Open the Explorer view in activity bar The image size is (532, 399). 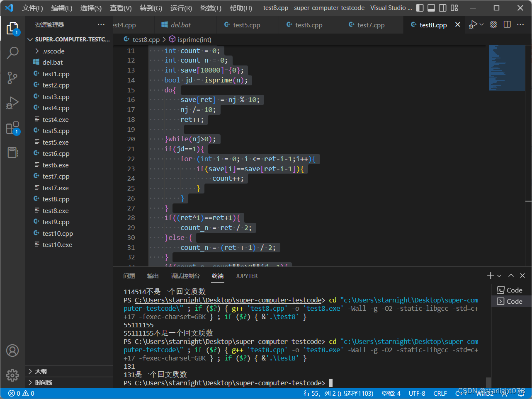click(x=12, y=28)
